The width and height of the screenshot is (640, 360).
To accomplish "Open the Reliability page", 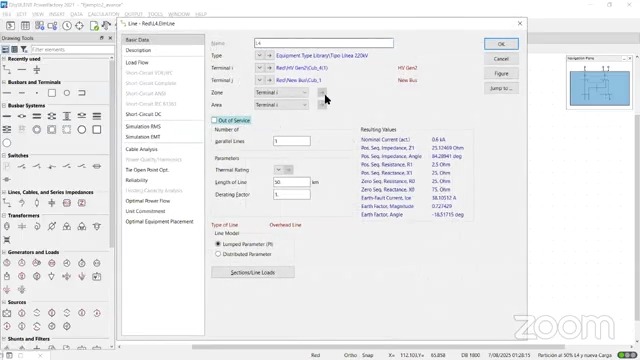I will (137, 180).
